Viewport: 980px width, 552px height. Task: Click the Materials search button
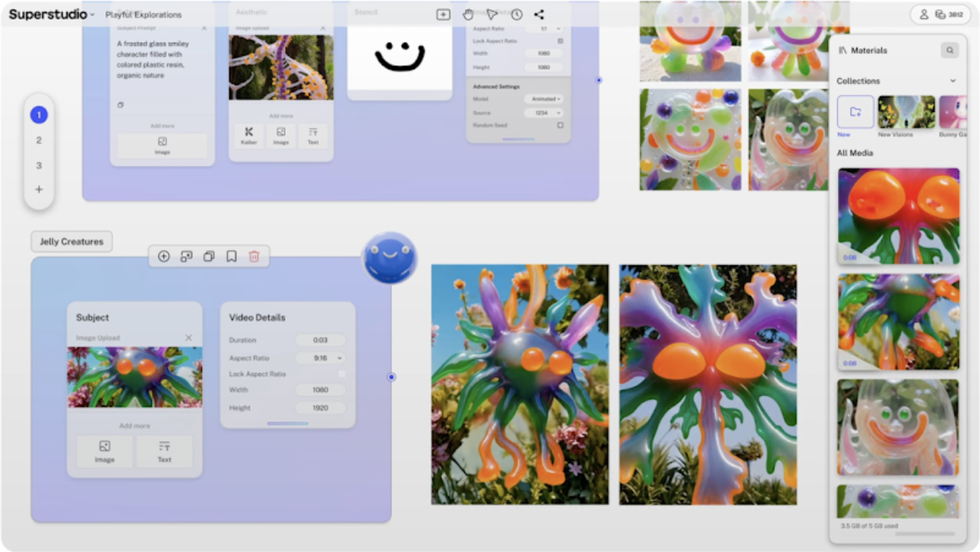[x=950, y=50]
